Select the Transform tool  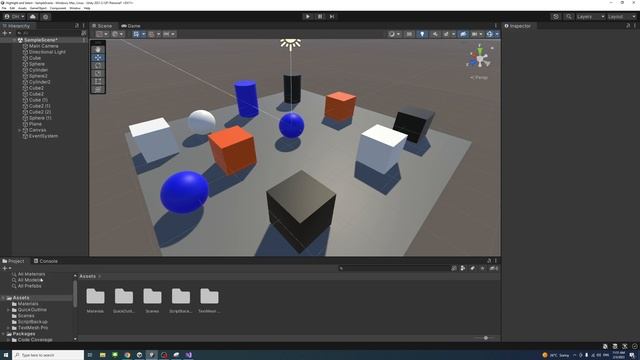click(x=98, y=89)
